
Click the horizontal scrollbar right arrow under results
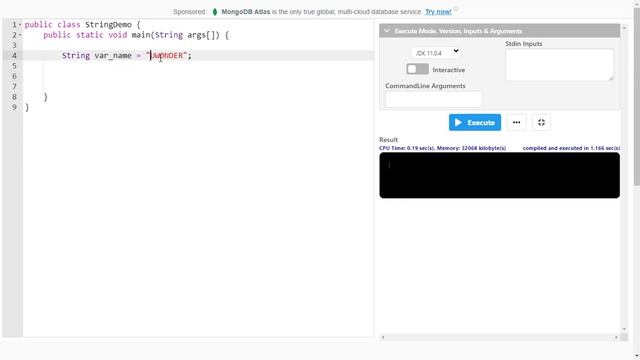click(616, 337)
